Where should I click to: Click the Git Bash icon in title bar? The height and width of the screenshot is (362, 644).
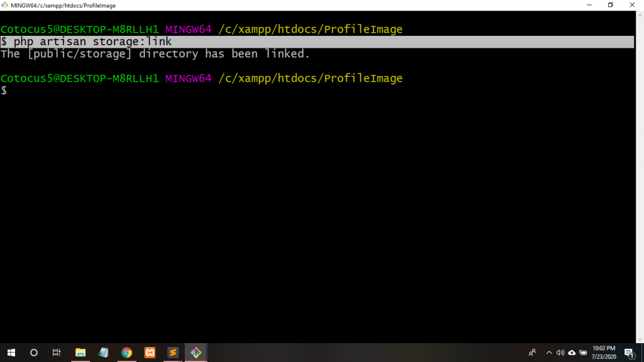(x=5, y=5)
